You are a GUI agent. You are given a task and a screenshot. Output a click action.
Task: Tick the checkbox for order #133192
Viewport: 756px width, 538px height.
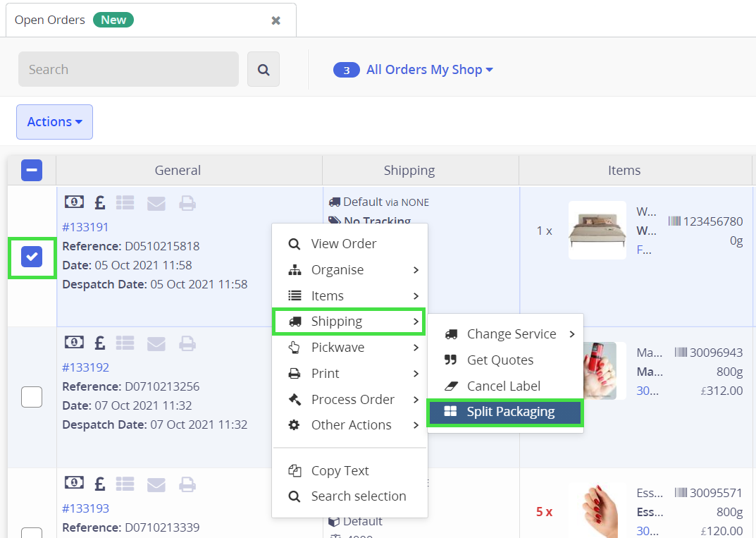pos(32,398)
